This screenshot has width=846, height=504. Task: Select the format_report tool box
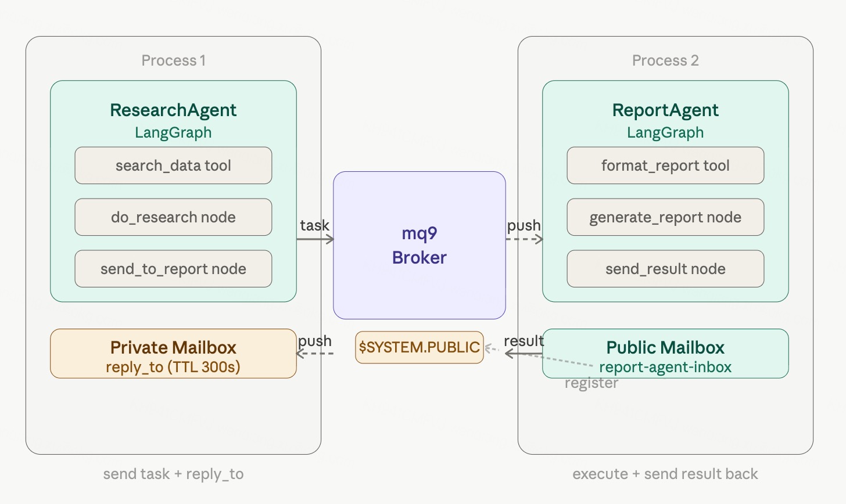point(665,165)
